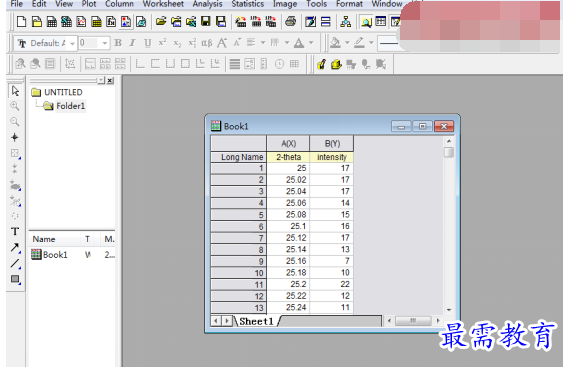
Task: Click the Print icon in toolbar
Action: point(290,22)
